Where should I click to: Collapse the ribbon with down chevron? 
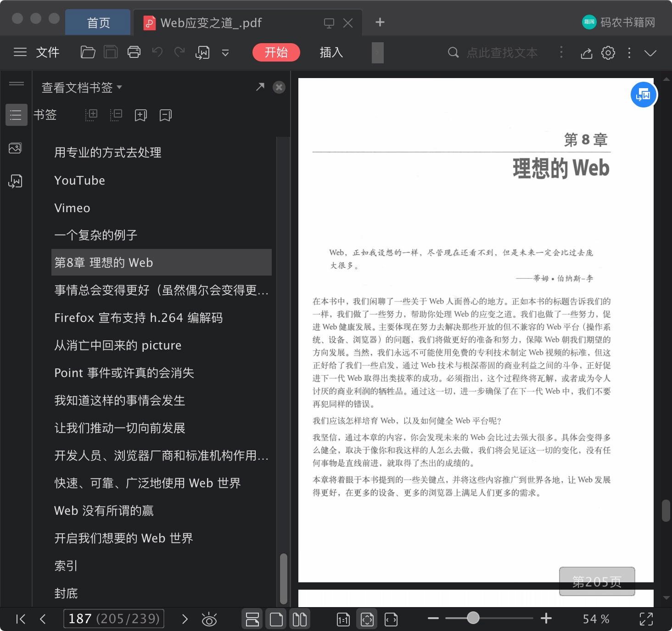tap(650, 53)
